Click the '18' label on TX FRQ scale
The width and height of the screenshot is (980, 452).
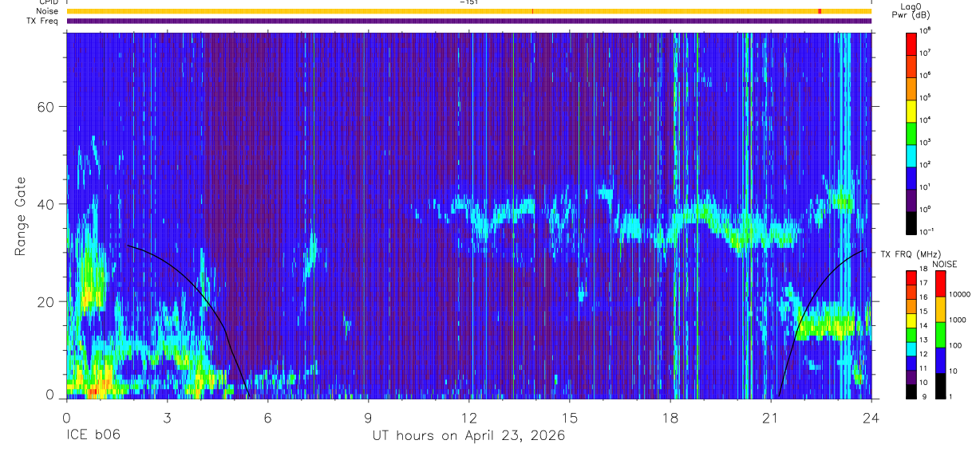pyautogui.click(x=924, y=269)
